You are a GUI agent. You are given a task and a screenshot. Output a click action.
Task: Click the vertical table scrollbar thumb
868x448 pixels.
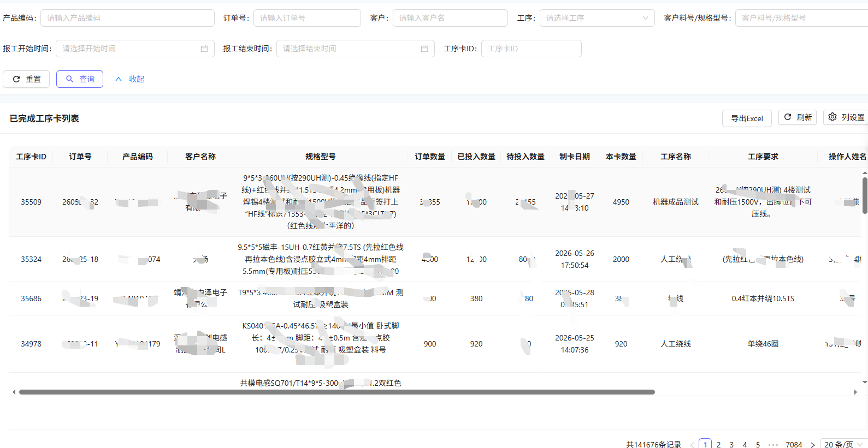point(865,195)
